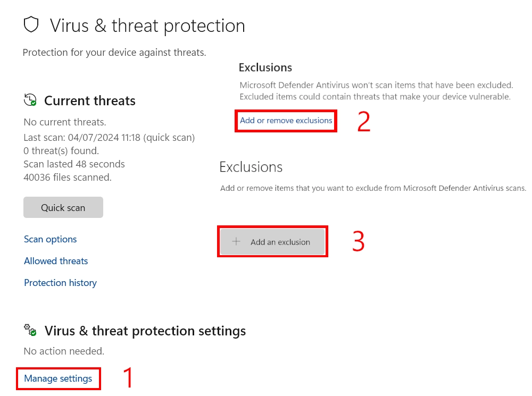Click the green check badge on the settings gear icon

coord(32,334)
